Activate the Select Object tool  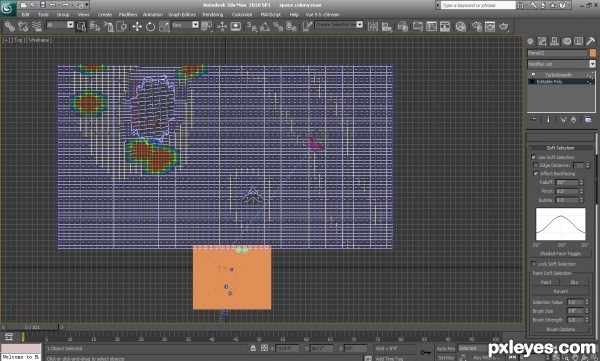81,26
